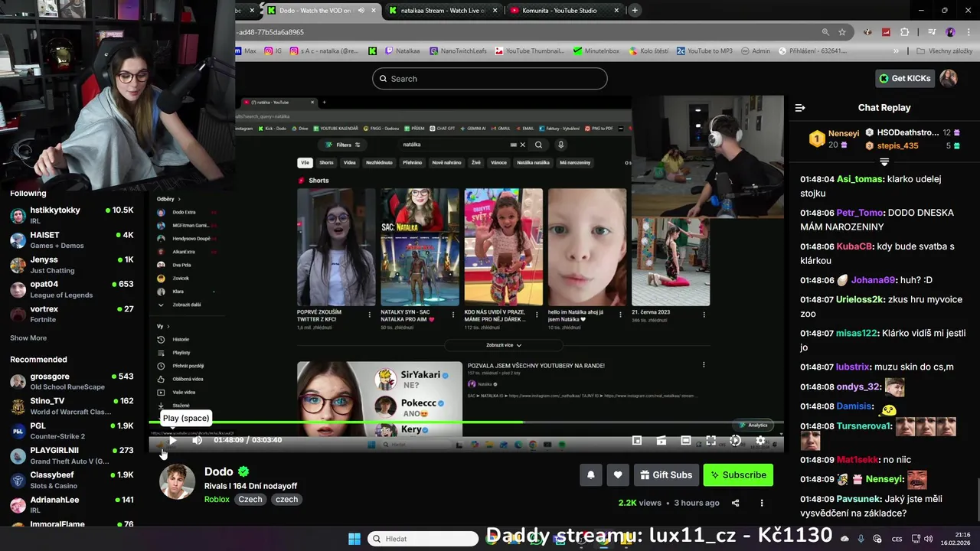This screenshot has width=980, height=551.
Task: Seek along the green video progress bar
Action: click(466, 422)
